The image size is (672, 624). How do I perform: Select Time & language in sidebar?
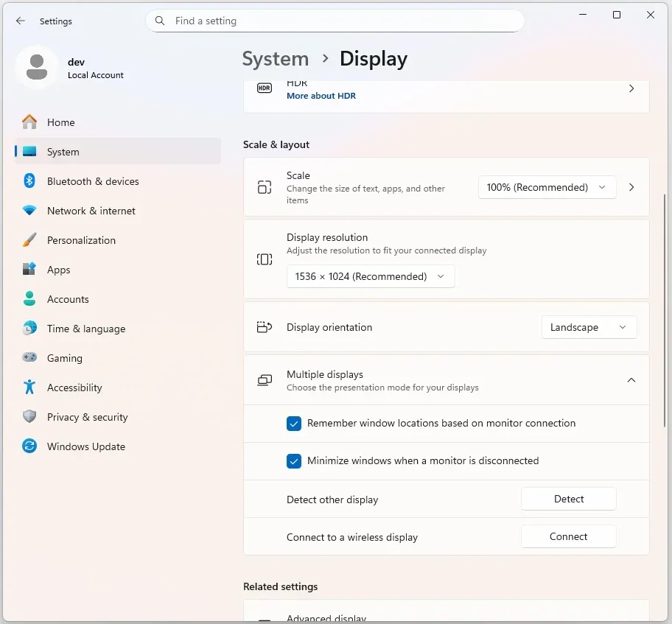point(85,329)
